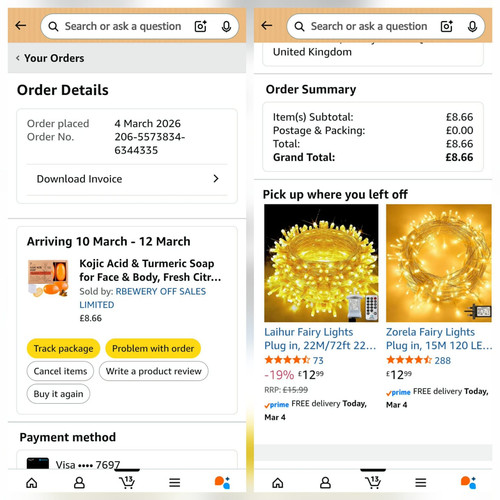Image resolution: width=500 pixels, height=500 pixels.
Task: Go to Home icon in left bottom bar
Action: pyautogui.click(x=32, y=482)
